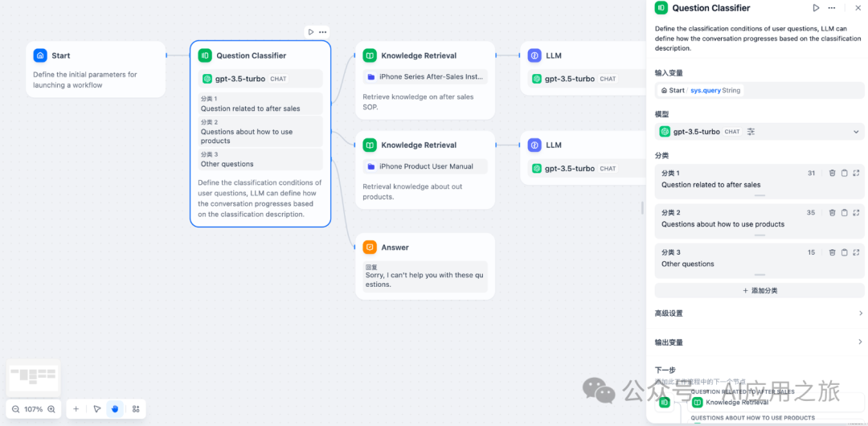Expand classification 3 editor to fullscreen
Image resolution: width=868 pixels, height=426 pixels.
tap(856, 252)
